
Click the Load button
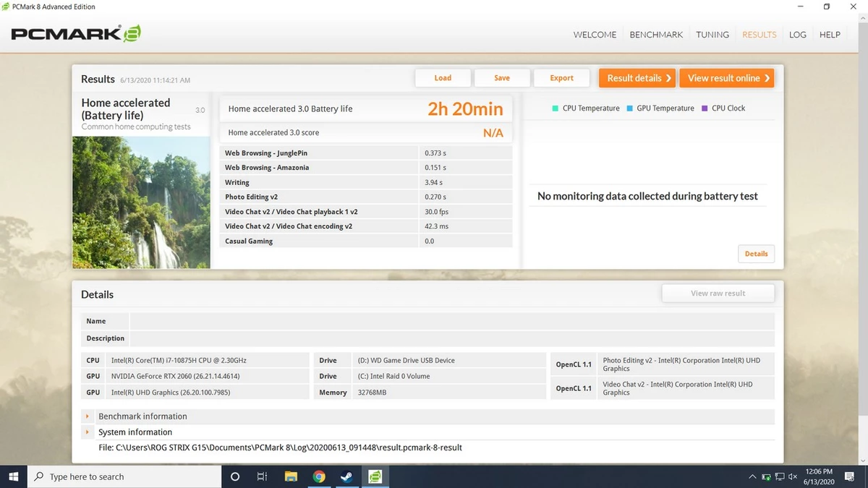(443, 78)
